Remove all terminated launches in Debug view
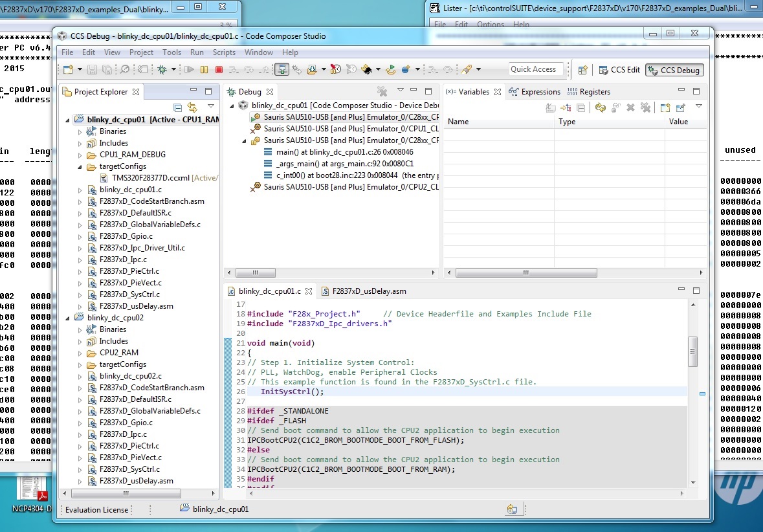763x532 pixels. 382,91
